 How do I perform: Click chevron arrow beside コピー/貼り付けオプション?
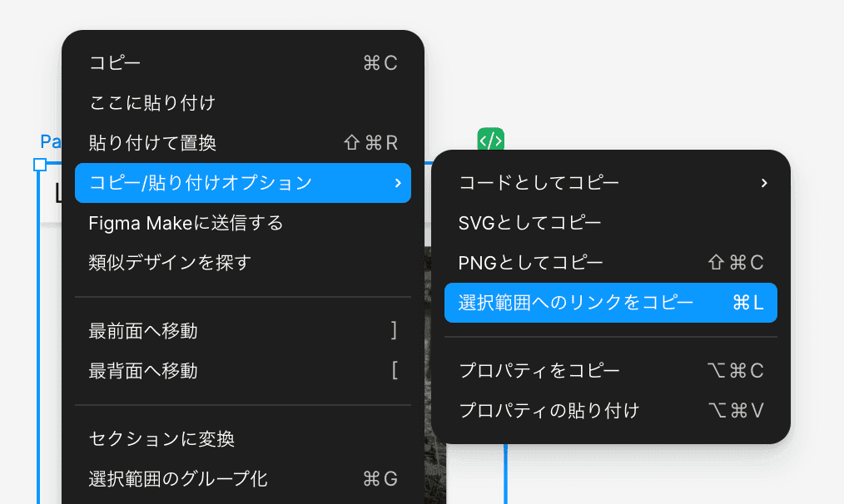[397, 183]
